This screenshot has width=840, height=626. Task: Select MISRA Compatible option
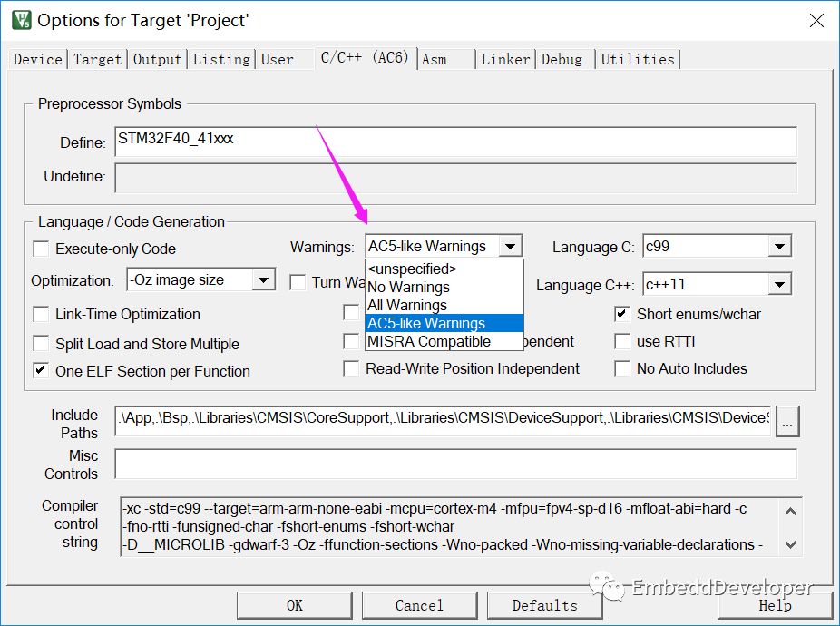(444, 341)
